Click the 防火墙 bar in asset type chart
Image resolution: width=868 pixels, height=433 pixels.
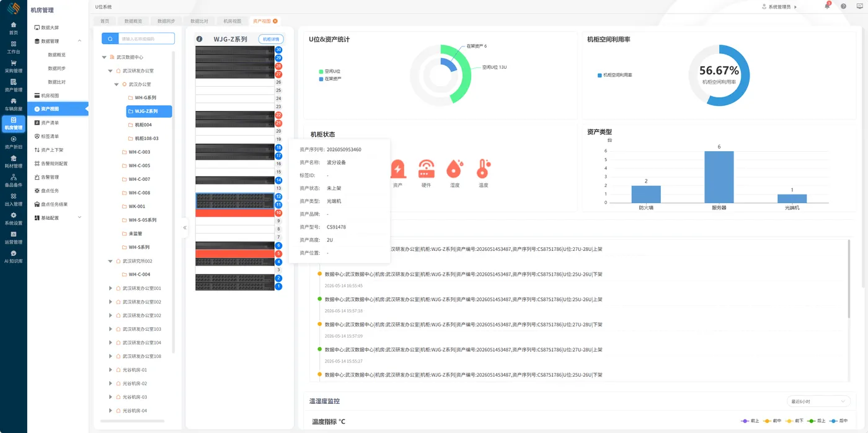pos(646,194)
